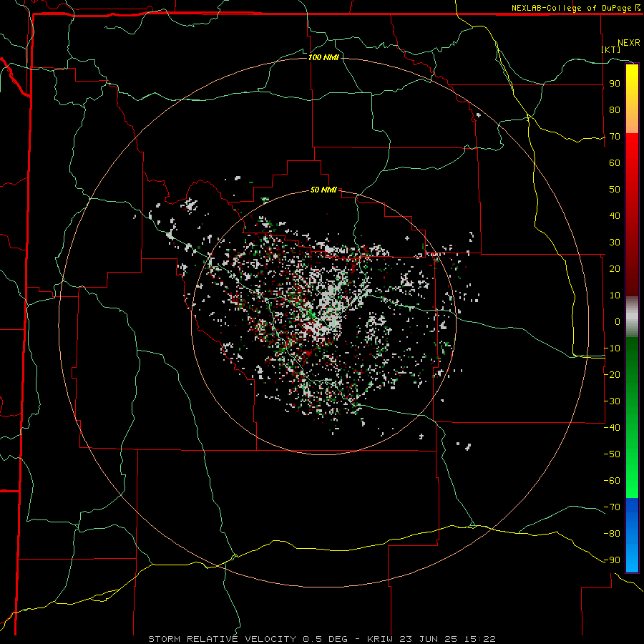The image size is (644, 644).
Task: Click the 40 value on color scale
Action: [615, 215]
